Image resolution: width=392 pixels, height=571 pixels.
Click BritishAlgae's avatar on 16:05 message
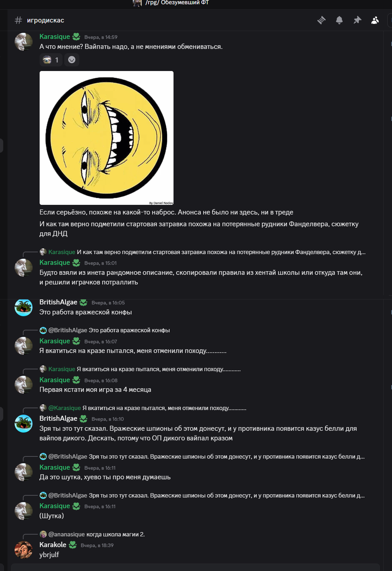(24, 307)
